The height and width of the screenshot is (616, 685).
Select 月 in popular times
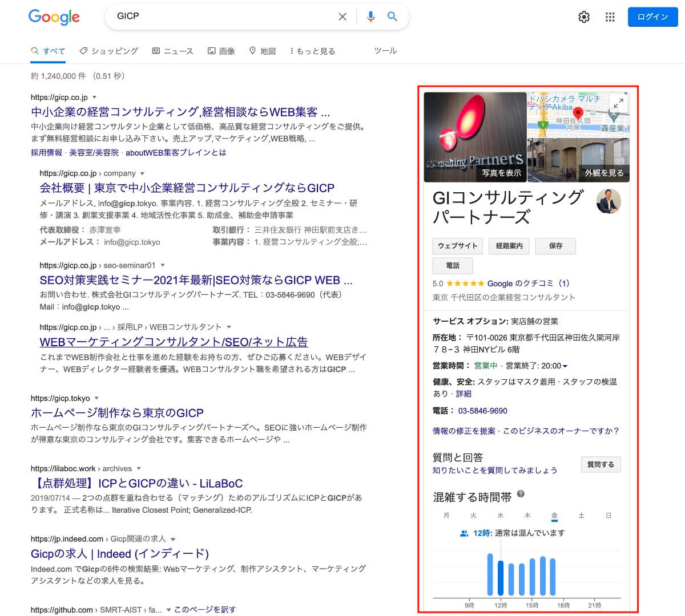point(446,516)
